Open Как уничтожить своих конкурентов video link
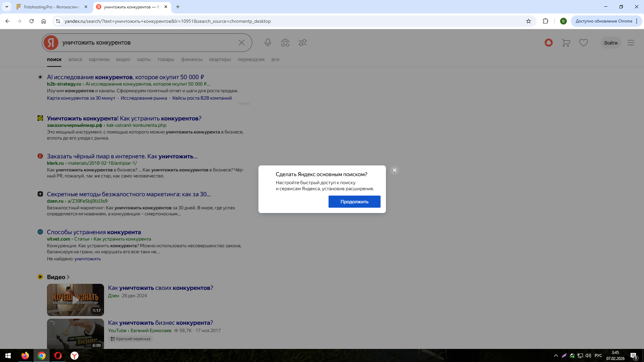 160,288
